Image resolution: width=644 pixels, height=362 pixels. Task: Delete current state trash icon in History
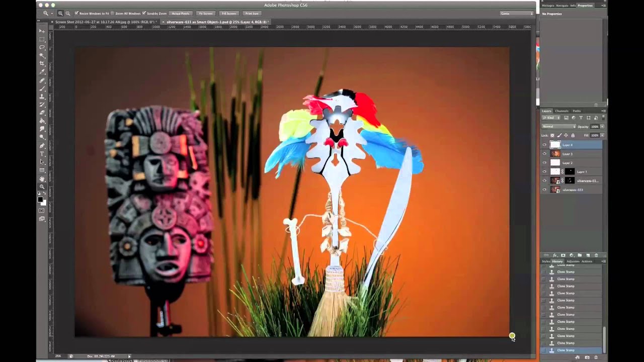pos(596,357)
